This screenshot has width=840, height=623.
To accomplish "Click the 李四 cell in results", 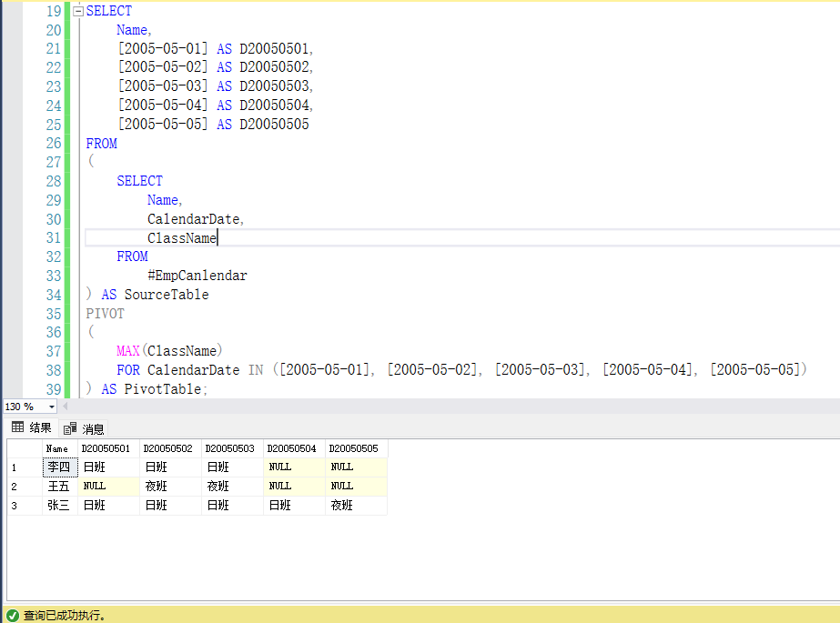I will pos(59,467).
